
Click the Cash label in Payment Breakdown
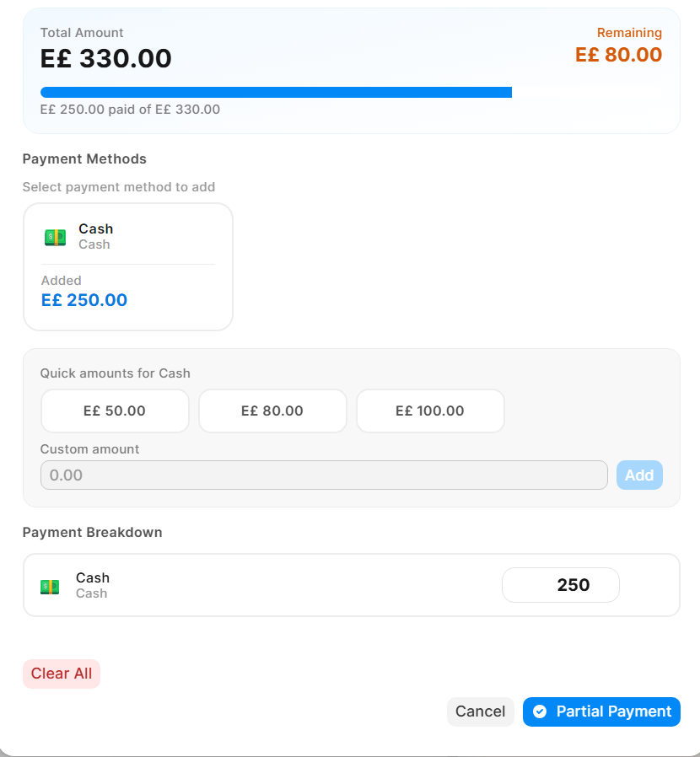point(93,577)
